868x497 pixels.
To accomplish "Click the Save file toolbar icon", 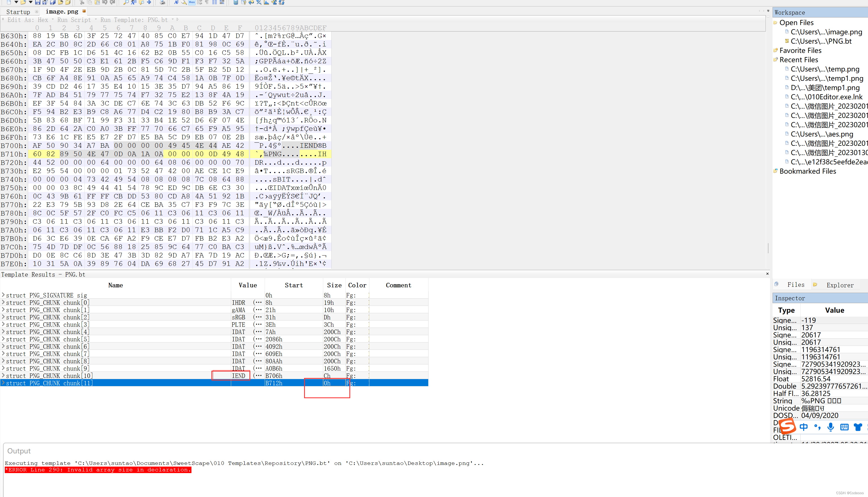I will coord(37,2).
